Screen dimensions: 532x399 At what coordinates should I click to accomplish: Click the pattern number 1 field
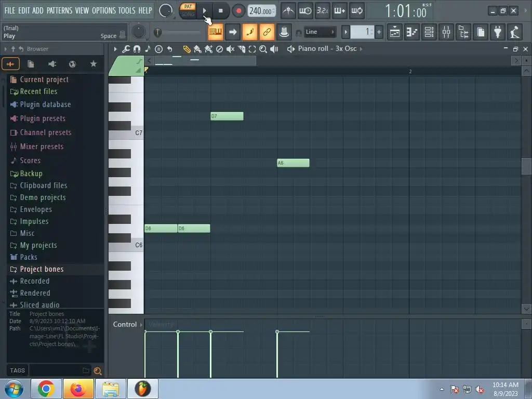(x=362, y=32)
